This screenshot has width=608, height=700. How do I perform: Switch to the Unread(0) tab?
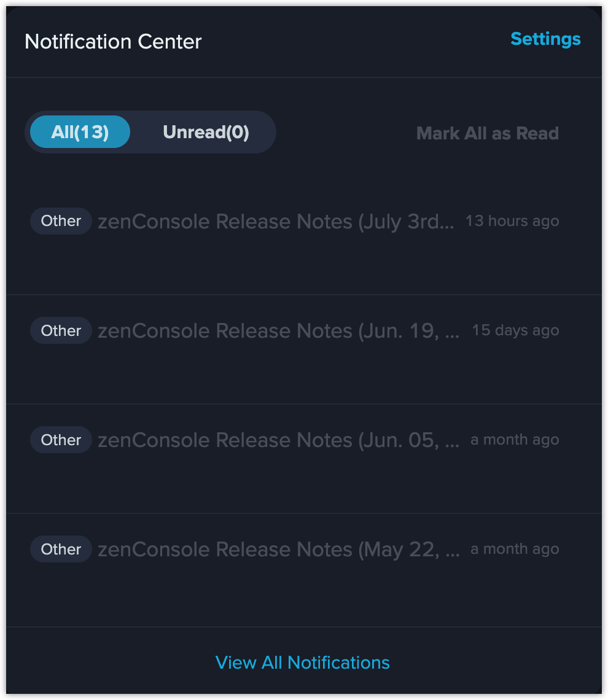206,131
